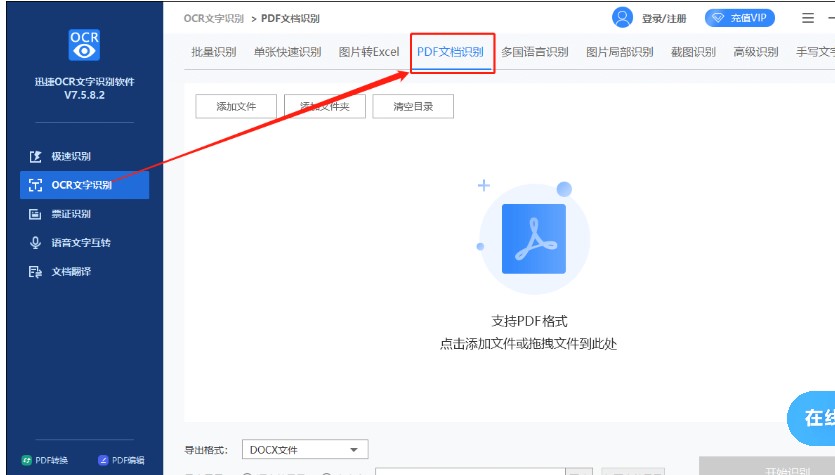The height and width of the screenshot is (475, 835).
Task: Click the 登录/注册 link
Action: 664,19
